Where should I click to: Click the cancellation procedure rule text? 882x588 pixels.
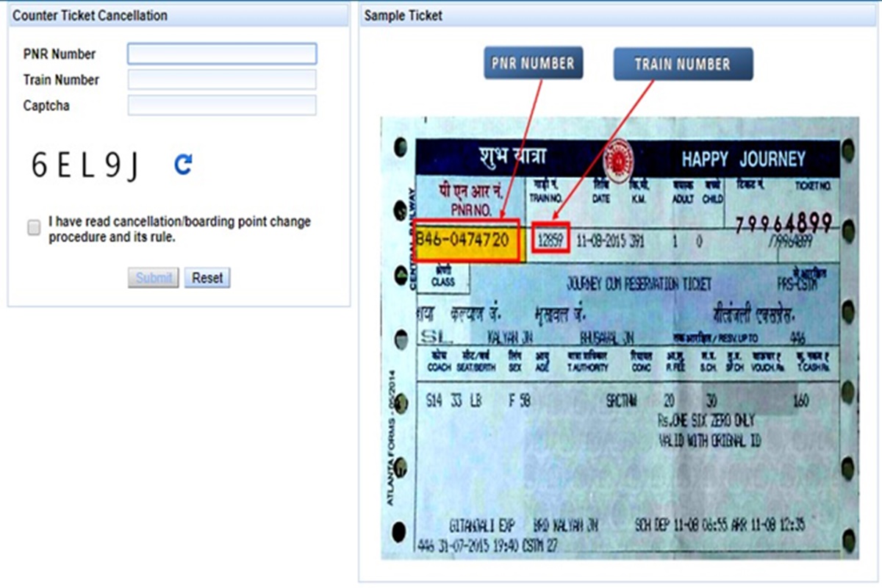pos(180,229)
